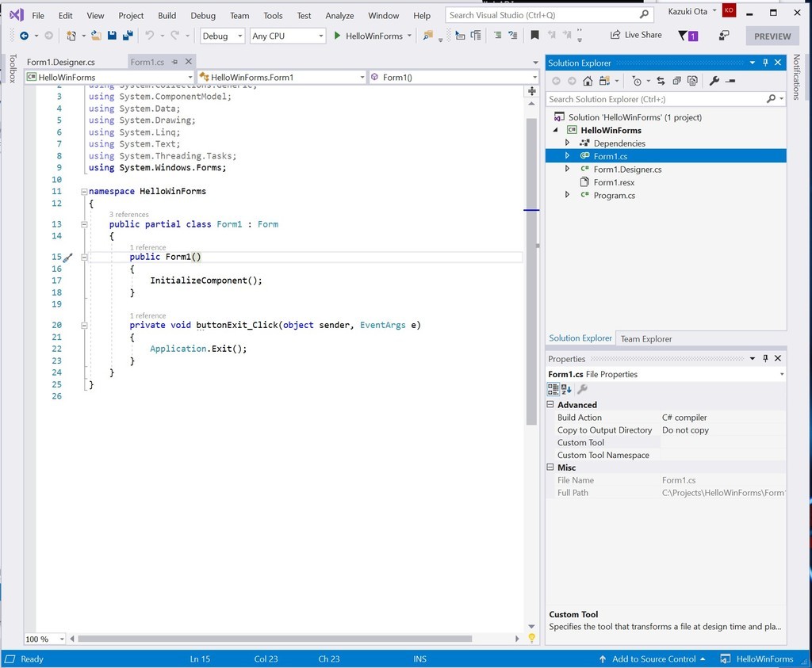Viewport: 812px width, 668px height.
Task: Collapse the buttonExit_Click method outline
Action: coord(84,326)
